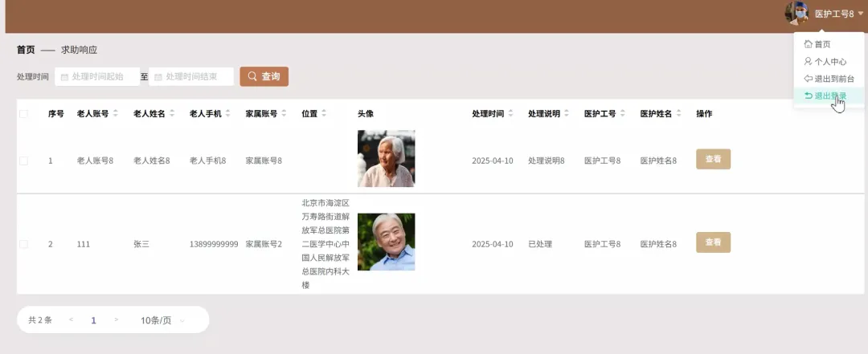
Task: Click the magnifier icon on 查询 button
Action: pos(252,76)
